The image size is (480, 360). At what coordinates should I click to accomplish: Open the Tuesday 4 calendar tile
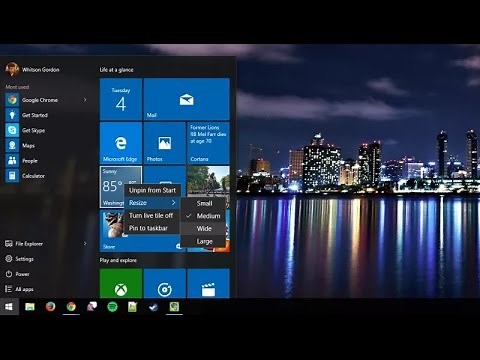tap(121, 99)
